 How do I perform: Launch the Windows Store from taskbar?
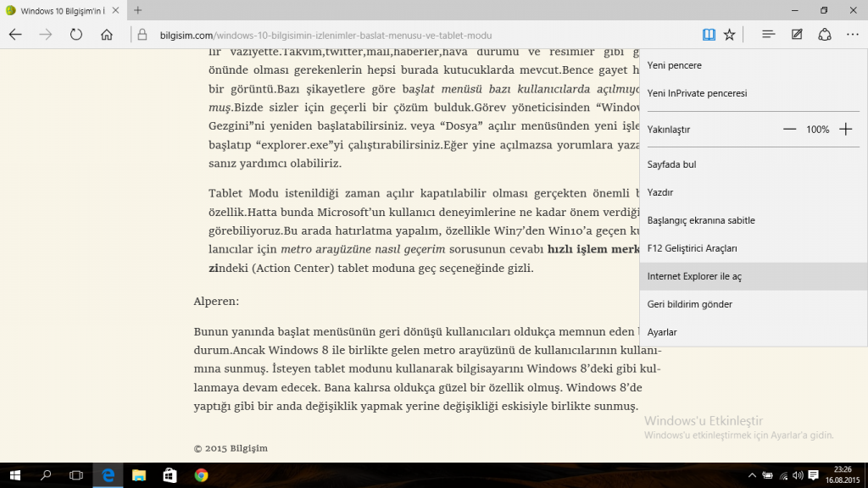point(170,475)
